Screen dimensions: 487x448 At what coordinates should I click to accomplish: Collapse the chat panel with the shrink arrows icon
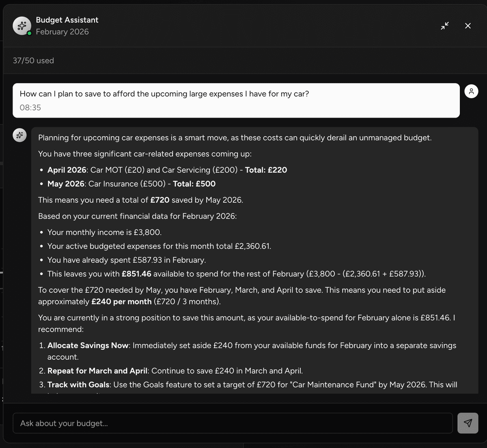(445, 26)
